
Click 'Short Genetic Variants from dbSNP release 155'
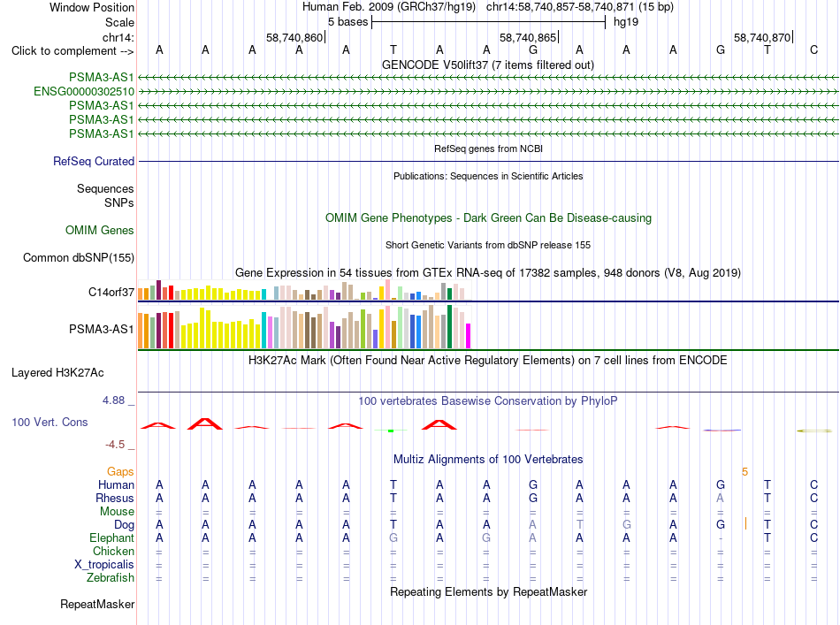tap(488, 245)
